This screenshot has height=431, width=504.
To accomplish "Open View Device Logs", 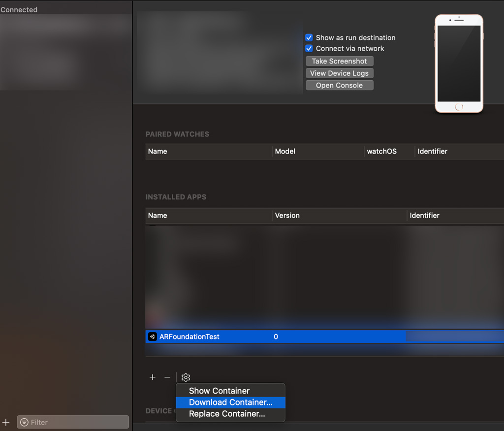I will pos(340,73).
